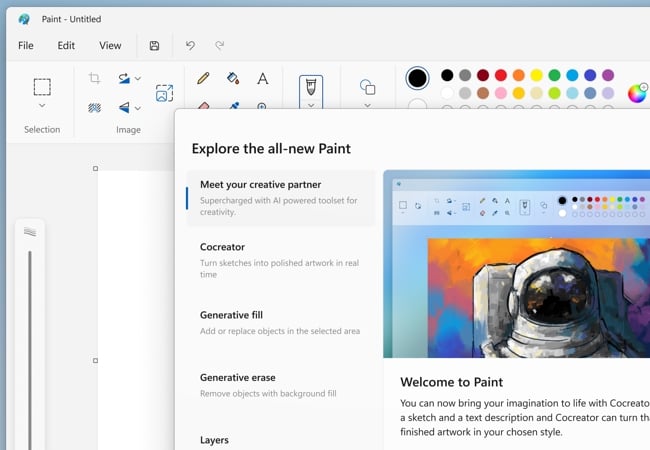Click the Redo arrow

220,45
